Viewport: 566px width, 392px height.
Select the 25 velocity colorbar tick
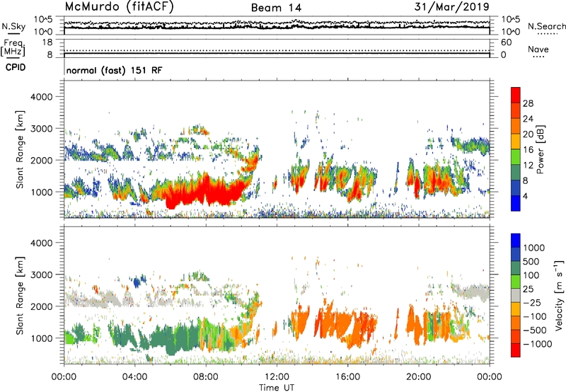pyautogui.click(x=528, y=289)
